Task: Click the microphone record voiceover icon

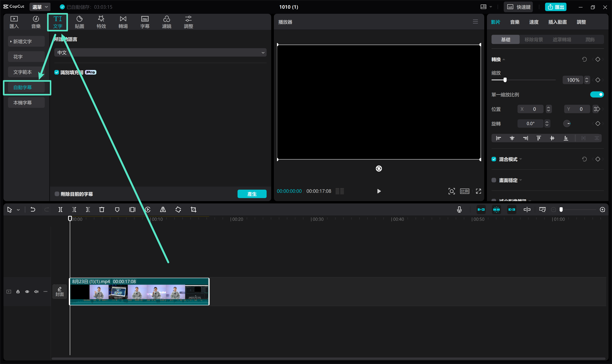Action: 459,210
